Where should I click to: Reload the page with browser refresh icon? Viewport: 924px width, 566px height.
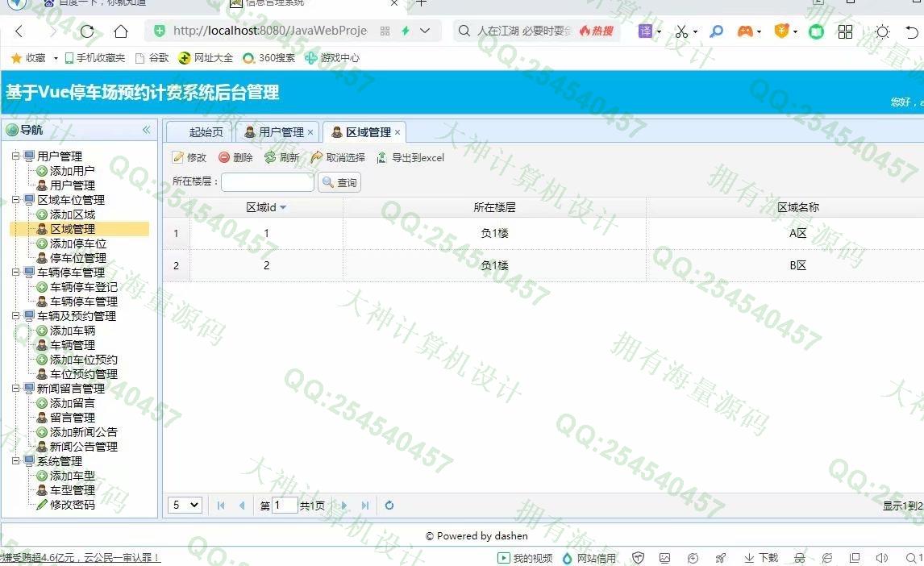87,31
